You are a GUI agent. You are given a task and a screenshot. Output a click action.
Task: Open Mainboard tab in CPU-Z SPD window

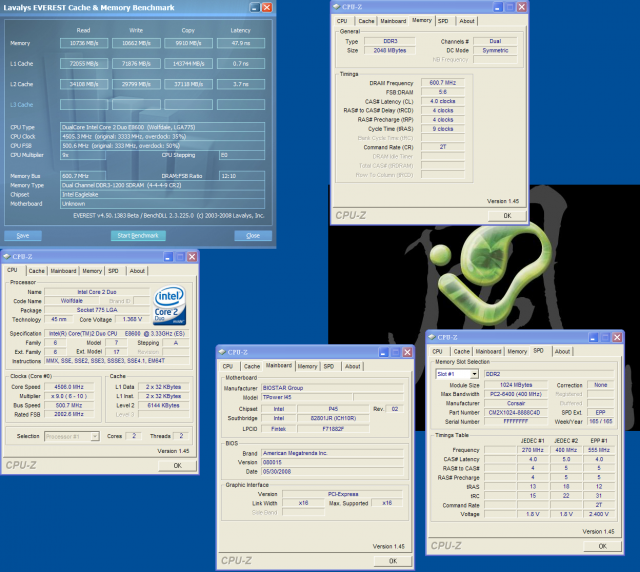pos(488,351)
